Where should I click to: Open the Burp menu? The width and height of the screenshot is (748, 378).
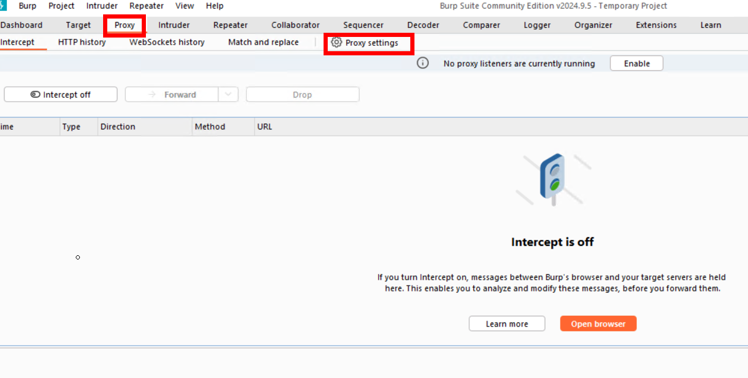click(28, 6)
